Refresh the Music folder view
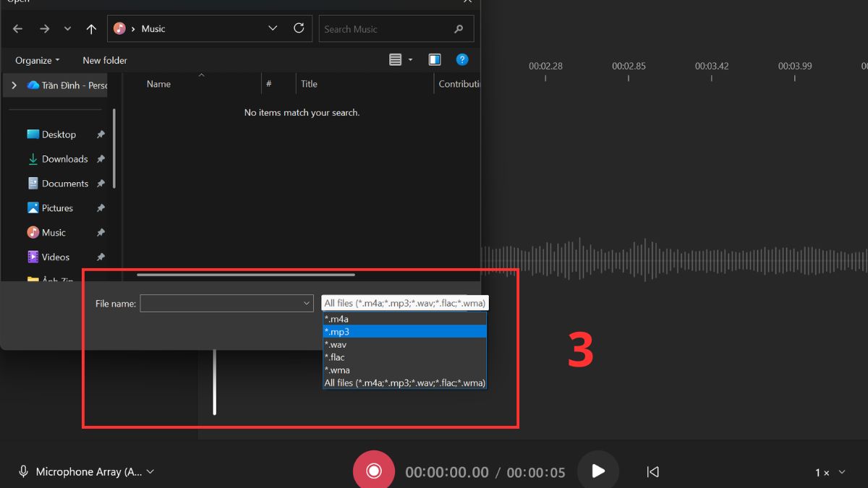This screenshot has height=488, width=868. point(299,28)
